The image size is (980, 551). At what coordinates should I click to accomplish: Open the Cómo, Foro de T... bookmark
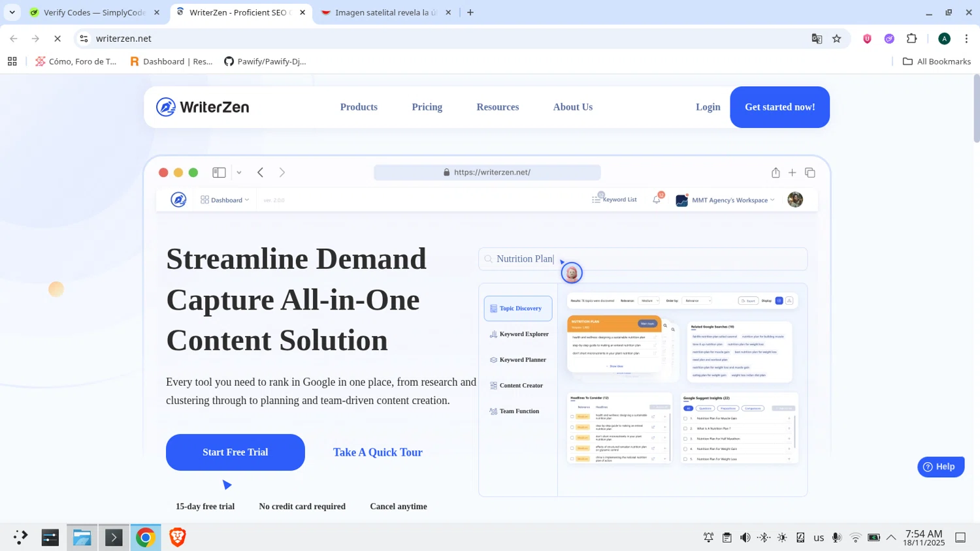click(76, 61)
